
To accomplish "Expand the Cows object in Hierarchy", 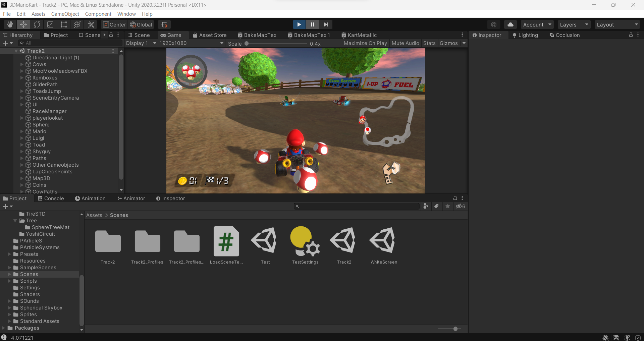I will pyautogui.click(x=22, y=64).
